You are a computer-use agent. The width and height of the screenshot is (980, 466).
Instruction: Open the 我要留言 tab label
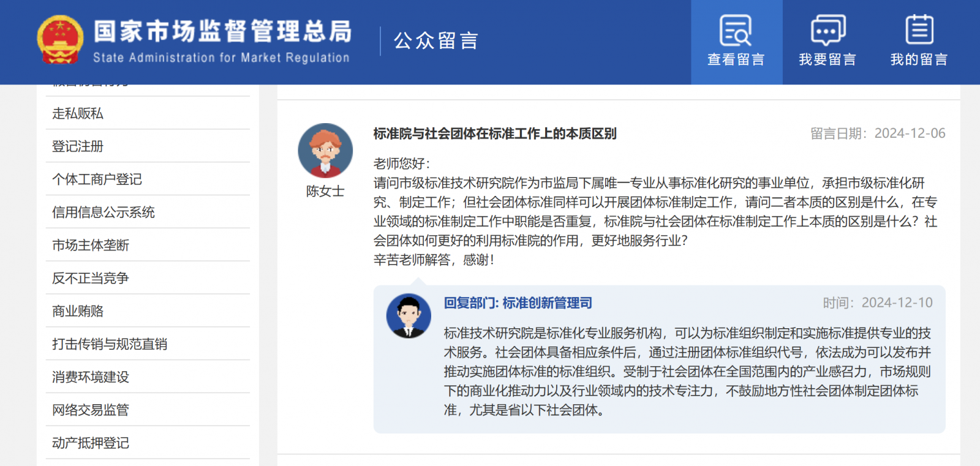point(827,59)
